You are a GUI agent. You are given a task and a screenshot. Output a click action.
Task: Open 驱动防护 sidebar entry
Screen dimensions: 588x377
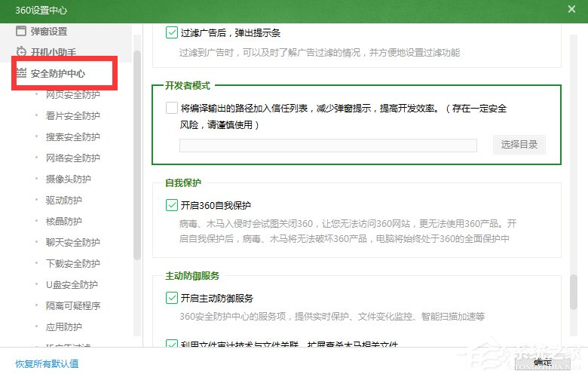click(x=63, y=201)
